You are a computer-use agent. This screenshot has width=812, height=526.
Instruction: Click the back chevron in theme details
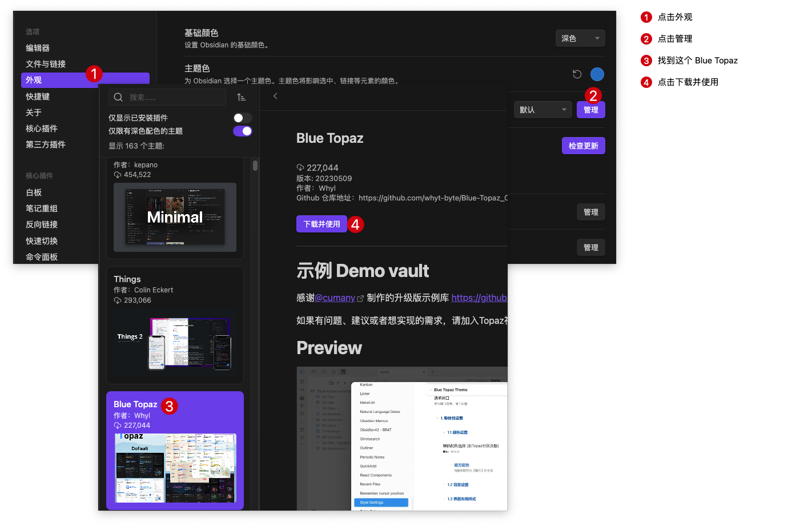click(x=275, y=96)
